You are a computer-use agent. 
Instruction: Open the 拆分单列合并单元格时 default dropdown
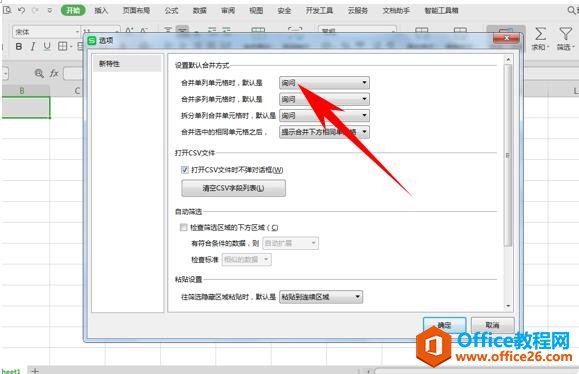coord(324,116)
